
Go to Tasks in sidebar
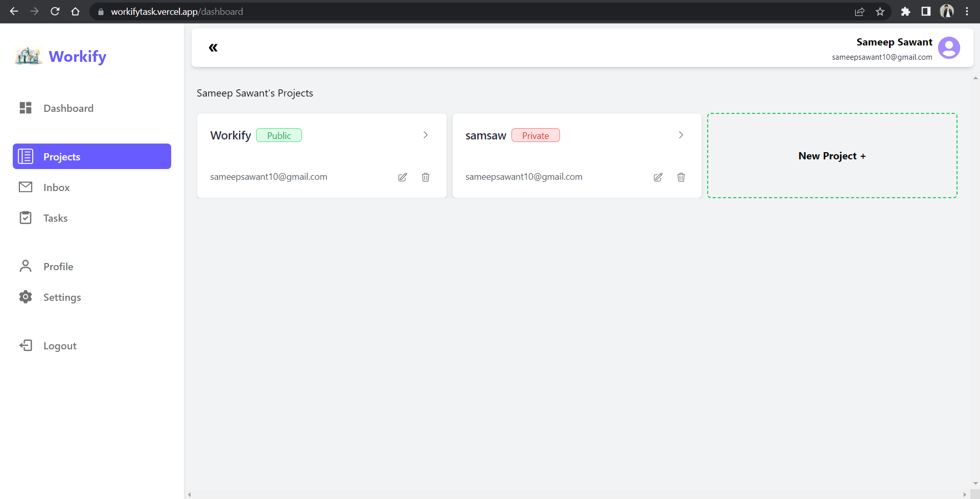tap(92, 218)
